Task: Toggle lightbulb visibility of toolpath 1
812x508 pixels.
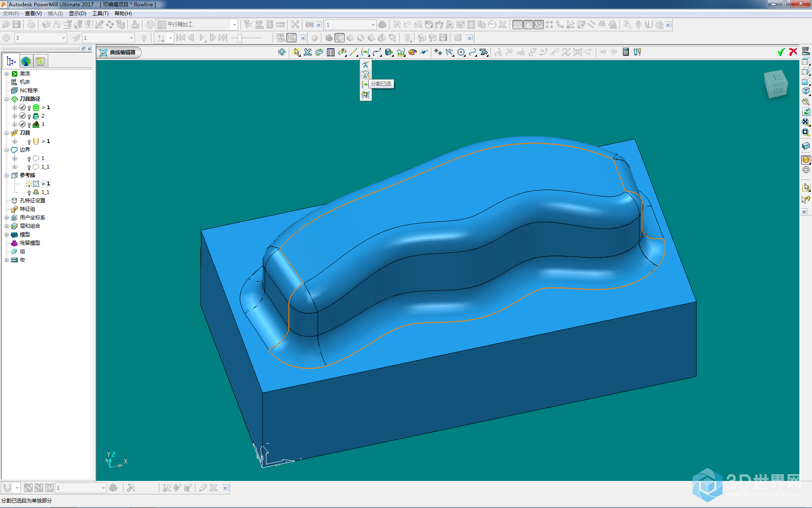Action: [29, 108]
